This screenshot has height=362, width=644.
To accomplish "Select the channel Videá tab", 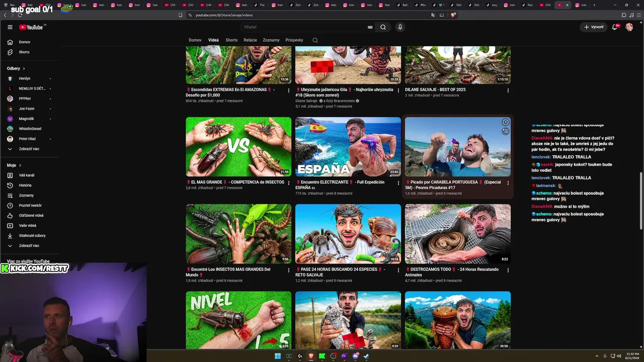I will click(213, 40).
